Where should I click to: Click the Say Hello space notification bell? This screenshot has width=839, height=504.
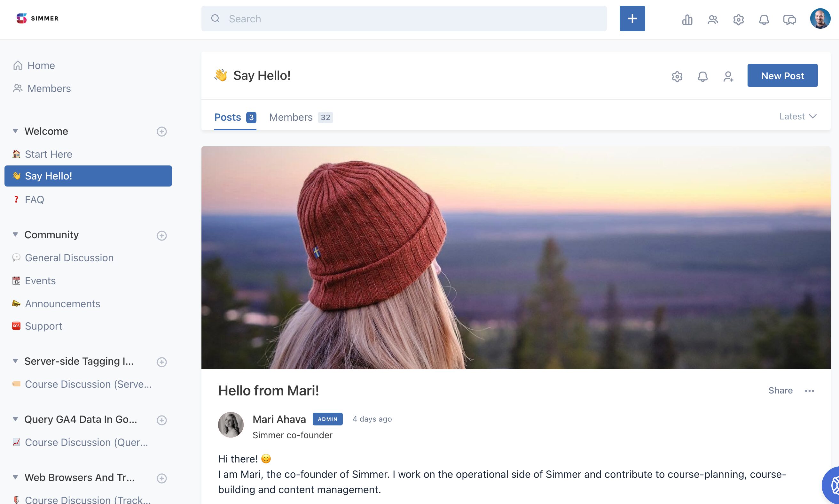(x=702, y=76)
